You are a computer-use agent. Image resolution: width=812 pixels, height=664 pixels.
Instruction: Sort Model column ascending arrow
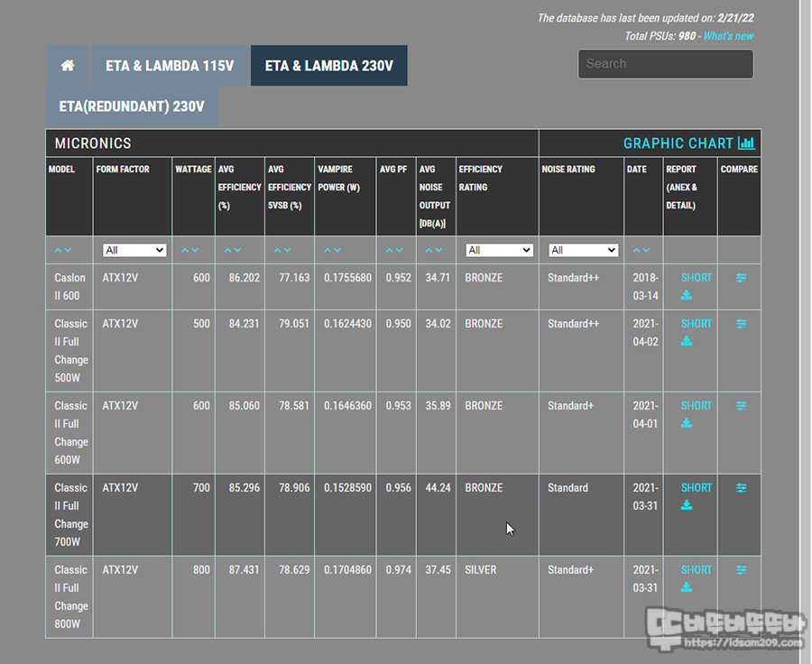(59, 250)
